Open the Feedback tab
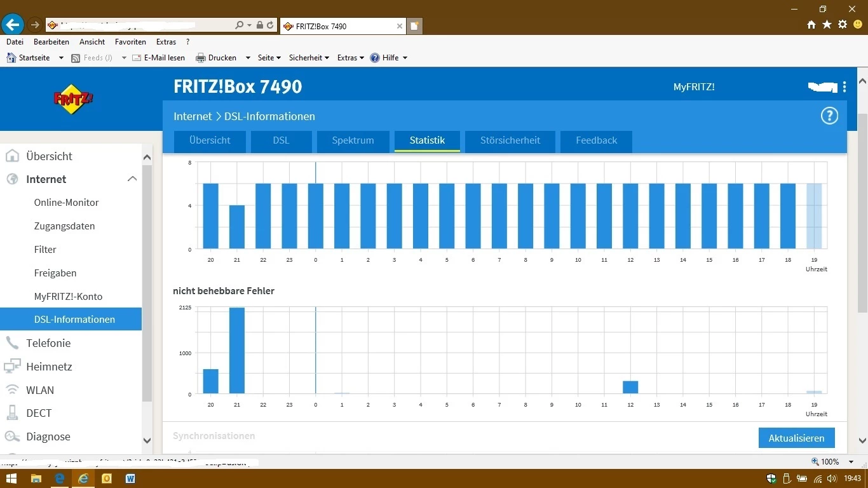The image size is (868, 488). [x=596, y=141]
